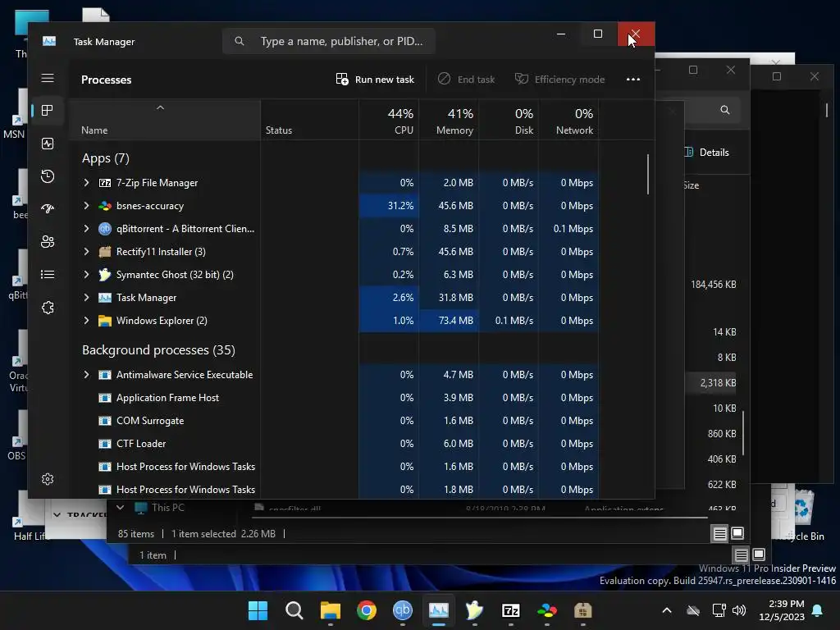The image size is (840, 630).
Task: Click the Windows Explorer process icon
Action: [x=105, y=321]
